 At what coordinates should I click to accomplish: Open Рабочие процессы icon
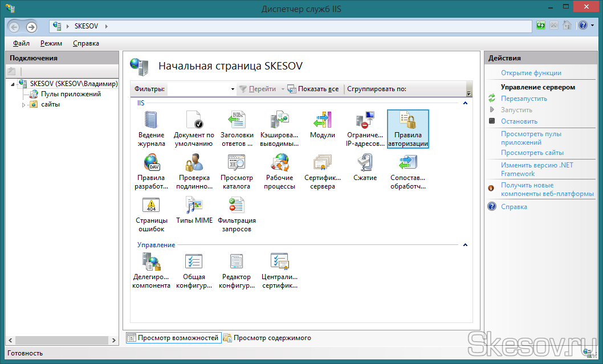click(x=280, y=171)
